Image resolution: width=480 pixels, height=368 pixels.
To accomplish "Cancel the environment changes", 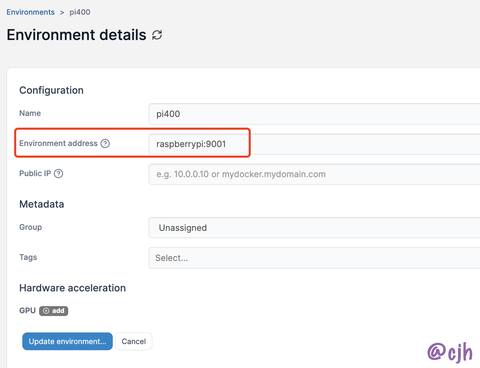I will click(134, 341).
